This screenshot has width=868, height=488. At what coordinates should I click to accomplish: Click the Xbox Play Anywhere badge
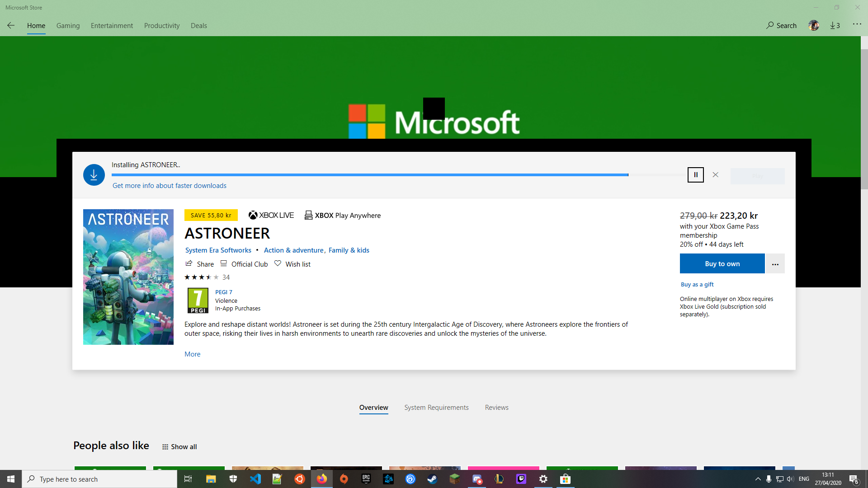(343, 215)
